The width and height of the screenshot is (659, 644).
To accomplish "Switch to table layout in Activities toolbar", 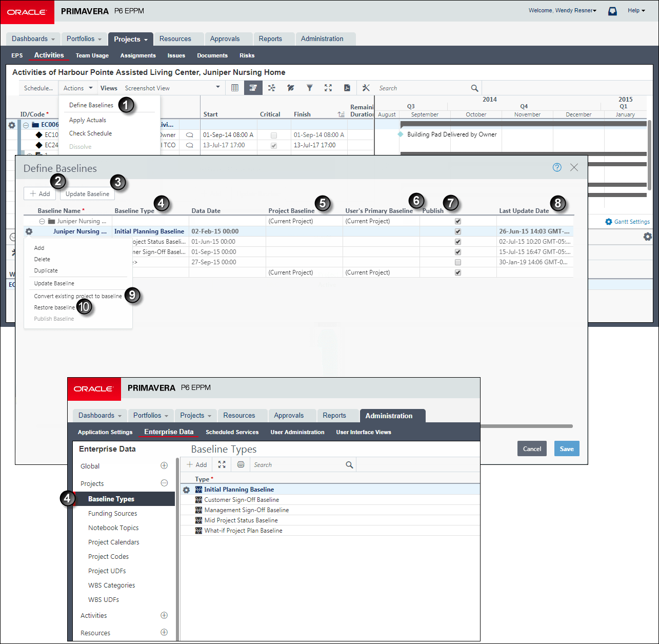I will click(235, 88).
